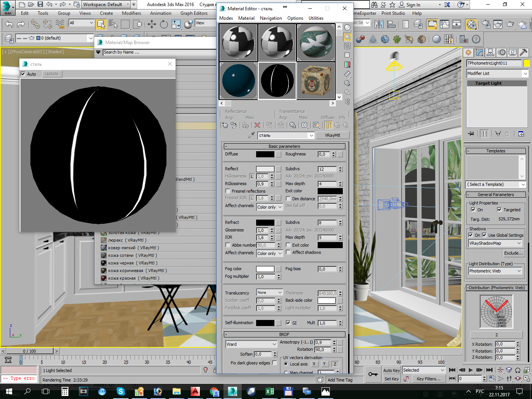This screenshot has height=399, width=532.
Task: Click the Select and Rotate tool
Action: (164, 24)
